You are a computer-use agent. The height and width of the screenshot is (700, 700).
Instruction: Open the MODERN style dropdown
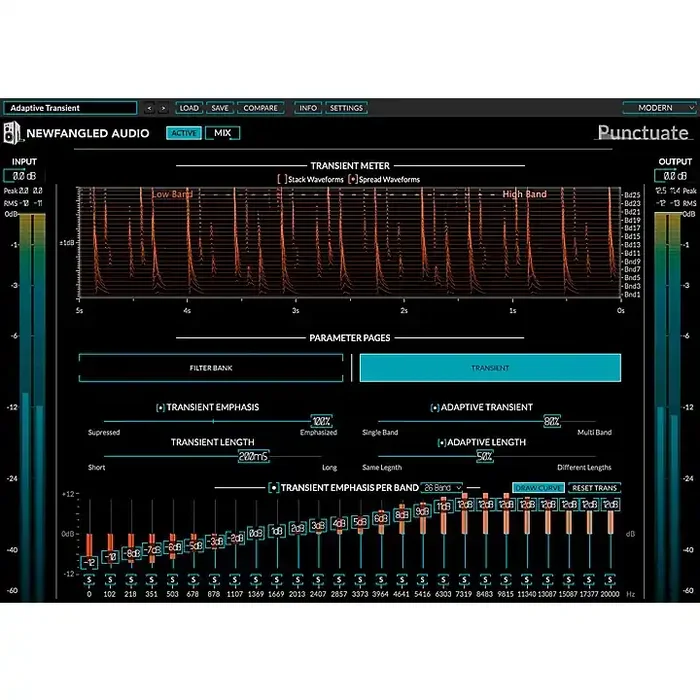click(659, 108)
